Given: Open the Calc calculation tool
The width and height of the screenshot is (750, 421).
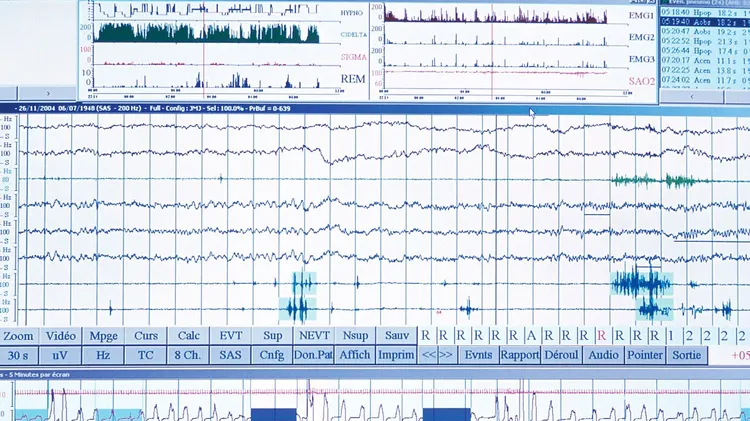Looking at the screenshot, I should (x=188, y=336).
